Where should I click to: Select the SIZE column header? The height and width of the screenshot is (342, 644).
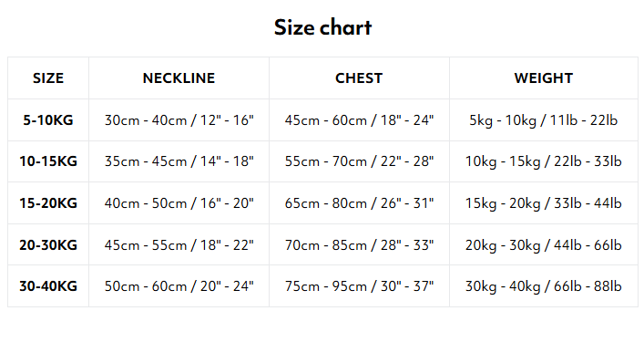48,78
